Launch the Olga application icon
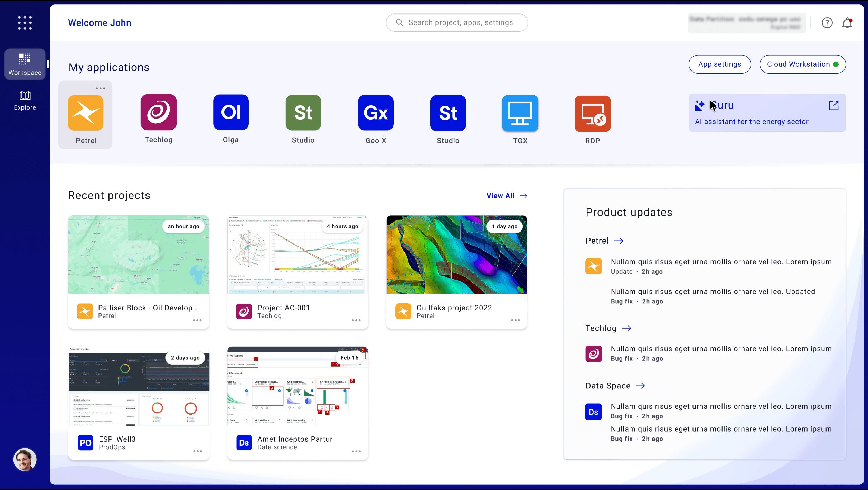Image resolution: width=868 pixels, height=490 pixels. click(x=231, y=113)
